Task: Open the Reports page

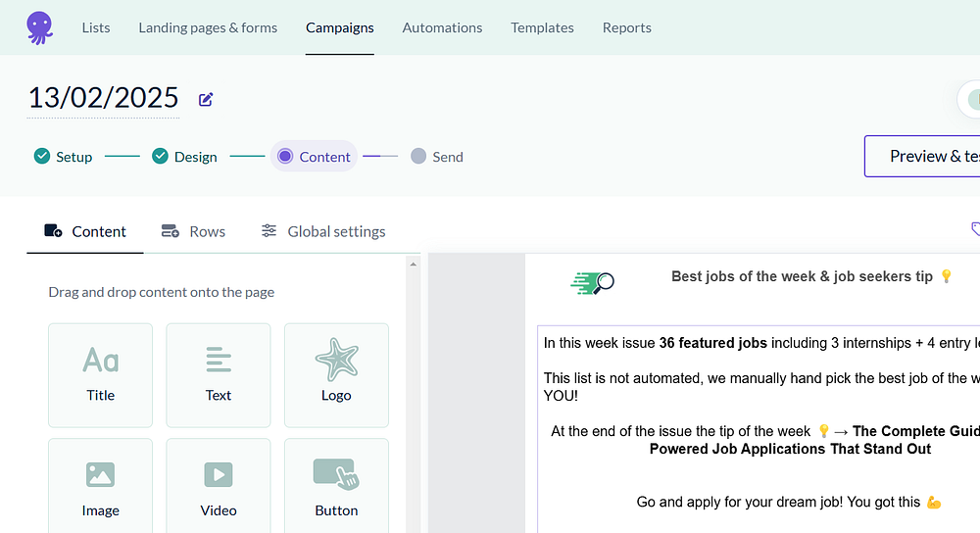Action: (x=627, y=27)
